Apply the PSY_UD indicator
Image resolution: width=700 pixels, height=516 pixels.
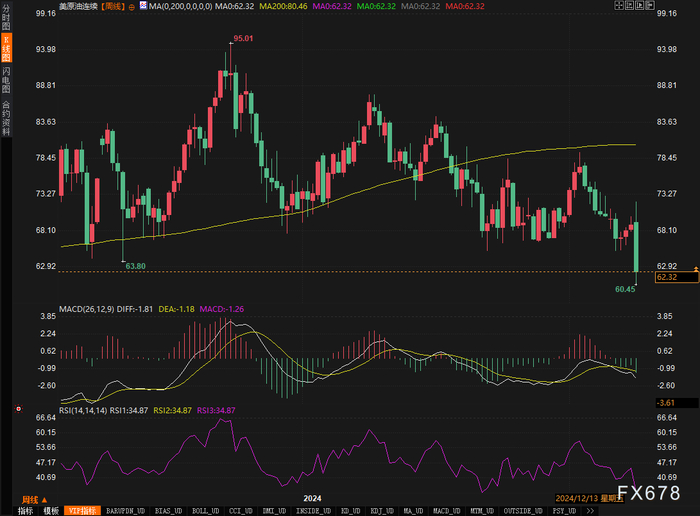coord(564,511)
